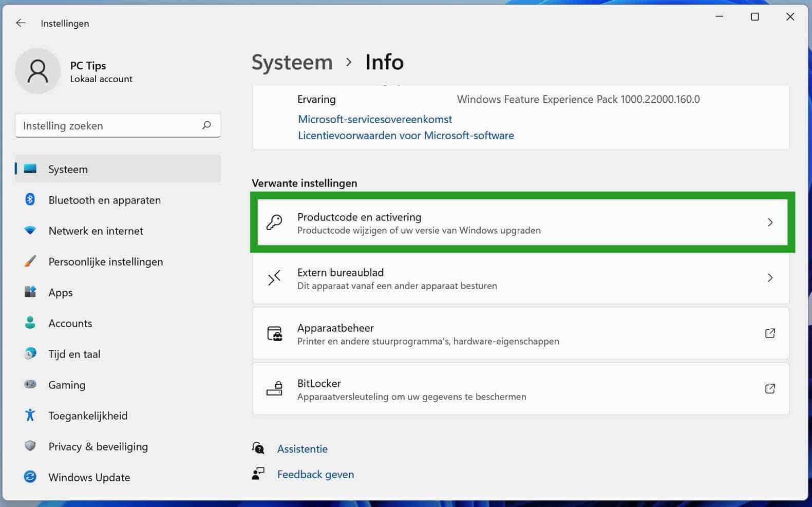Click the Systeem monitor icon in sidebar
This screenshot has width=812, height=507.
30,169
